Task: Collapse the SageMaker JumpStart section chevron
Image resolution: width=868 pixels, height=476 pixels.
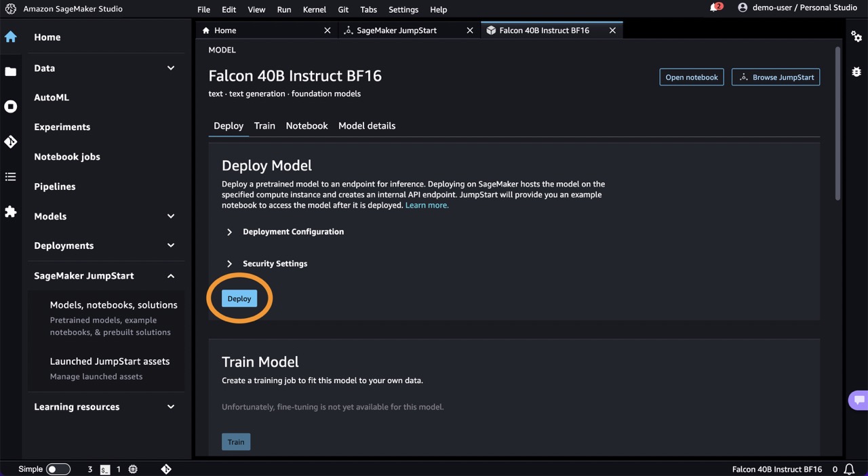Action: pyautogui.click(x=171, y=276)
